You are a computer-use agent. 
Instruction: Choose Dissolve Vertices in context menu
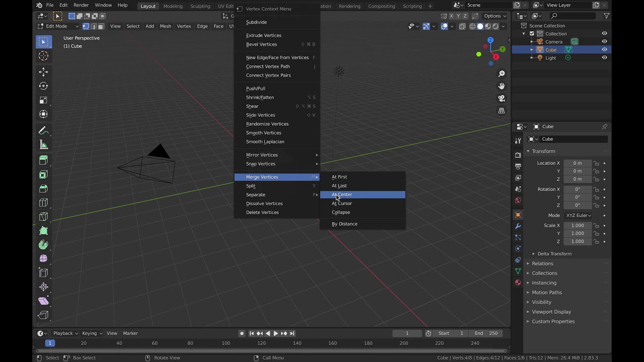277,204
